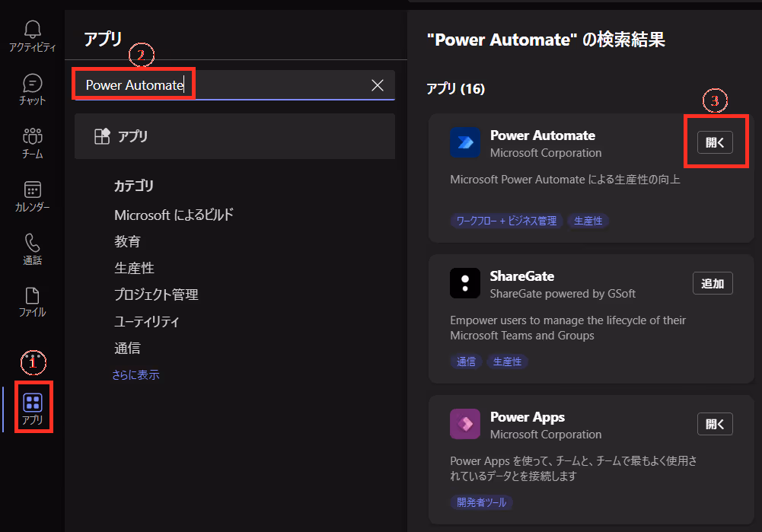Add ShareGate with the 追加 button
Image resolution: width=762 pixels, height=532 pixels.
click(x=713, y=283)
